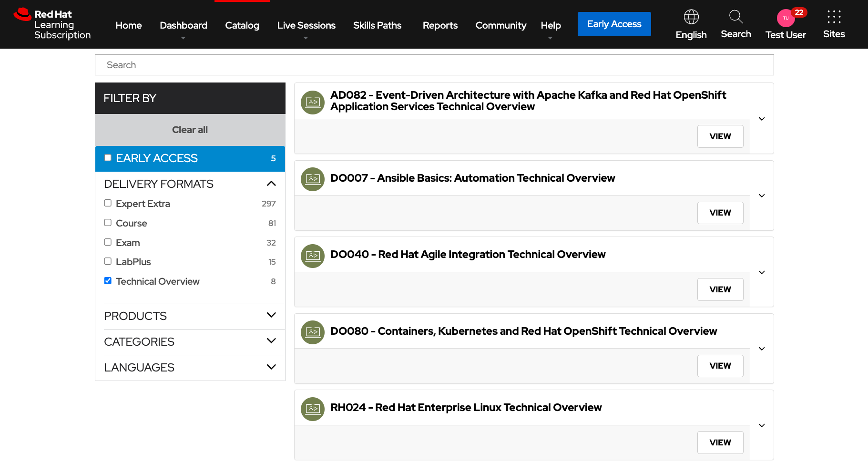The width and height of the screenshot is (868, 464).
Task: Expand details for DO040 Agile Integration
Action: (761, 272)
